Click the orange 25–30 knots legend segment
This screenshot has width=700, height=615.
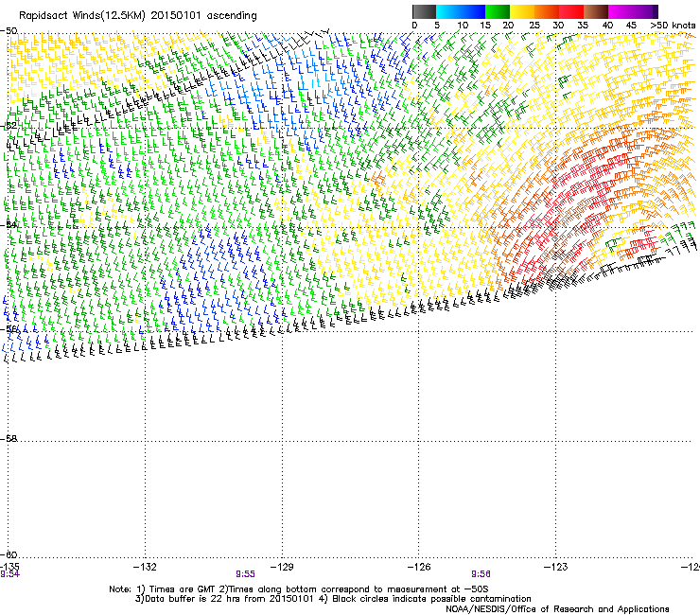click(x=547, y=11)
